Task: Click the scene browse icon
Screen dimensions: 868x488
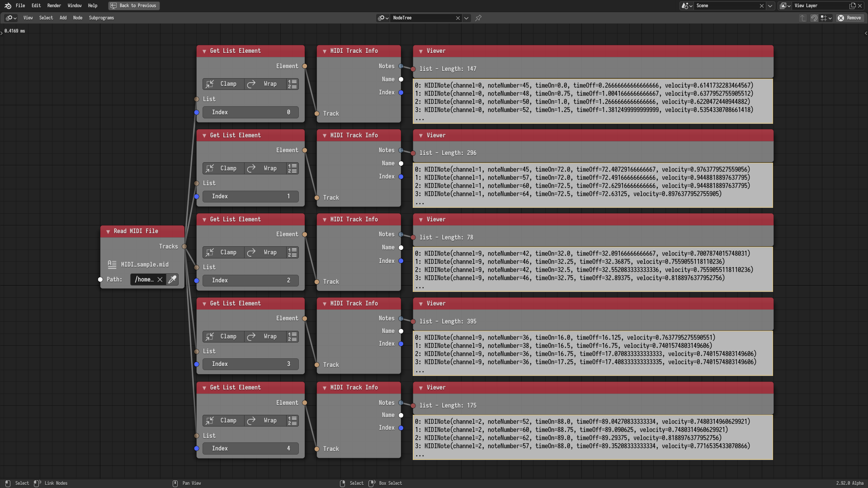Action: (x=687, y=6)
